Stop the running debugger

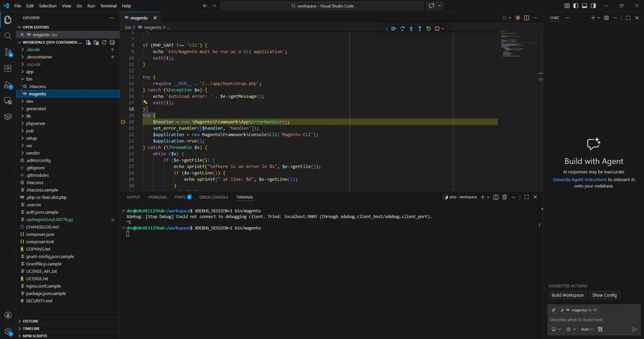436,29
